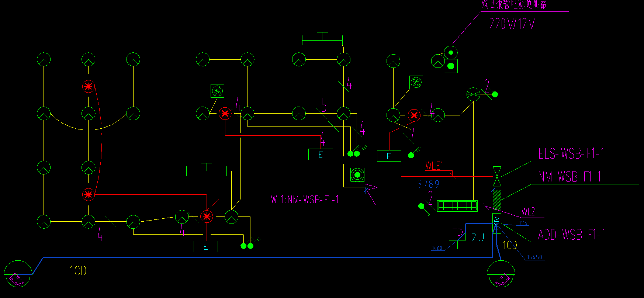This screenshot has width=644, height=298.
Task: Select the '1CD' label beside the ADD box
Action: (x=510, y=245)
